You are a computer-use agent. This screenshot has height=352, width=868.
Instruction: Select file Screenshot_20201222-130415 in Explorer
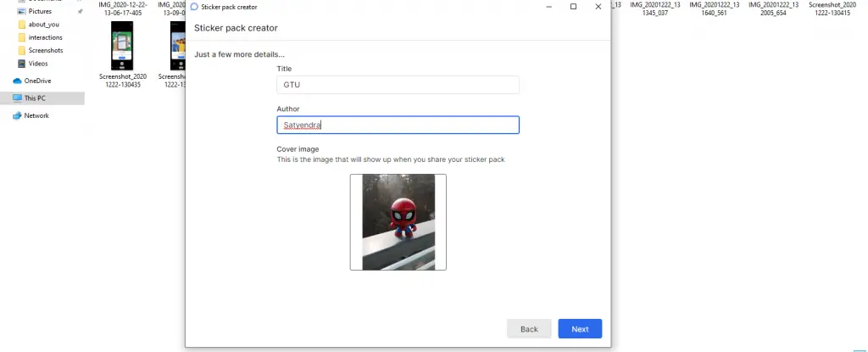point(832,8)
